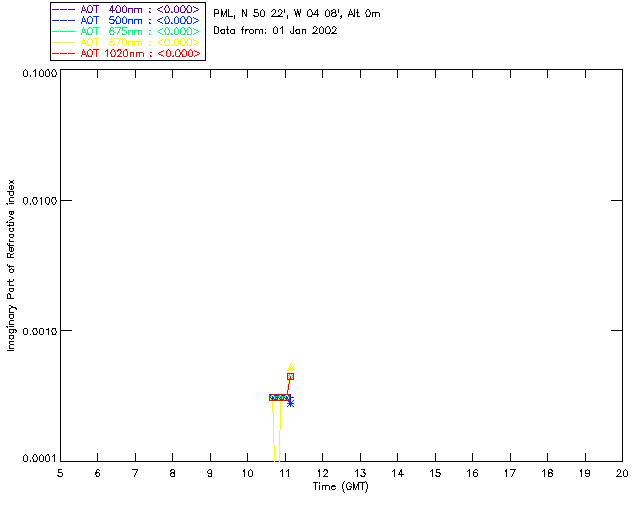Click the y-axis label 0.0100
The image size is (640, 512).
[x=40, y=201]
